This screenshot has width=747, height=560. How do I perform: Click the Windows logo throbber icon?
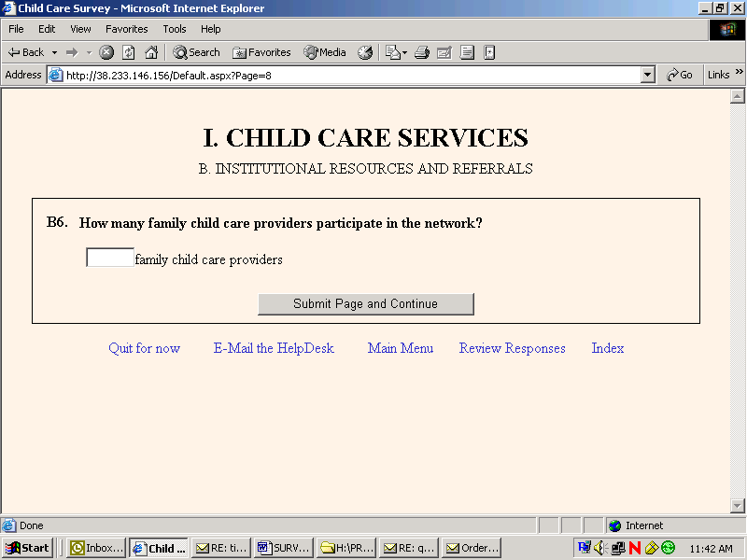tap(727, 30)
